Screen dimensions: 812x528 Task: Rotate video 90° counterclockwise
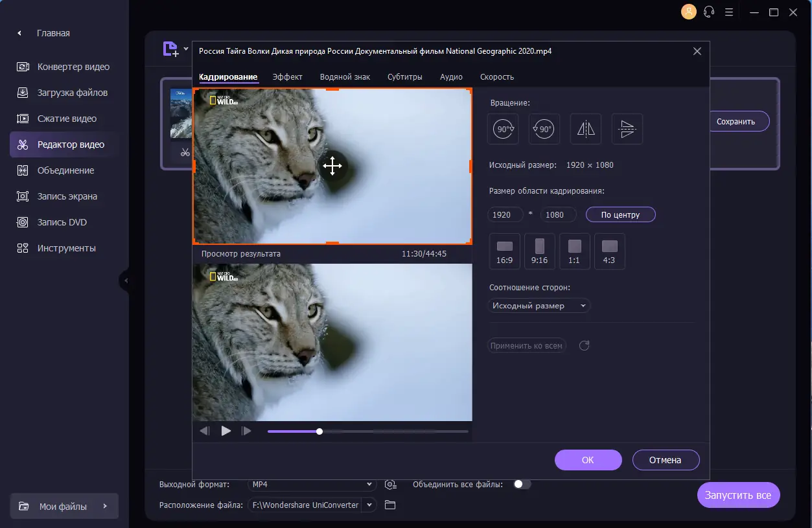544,129
